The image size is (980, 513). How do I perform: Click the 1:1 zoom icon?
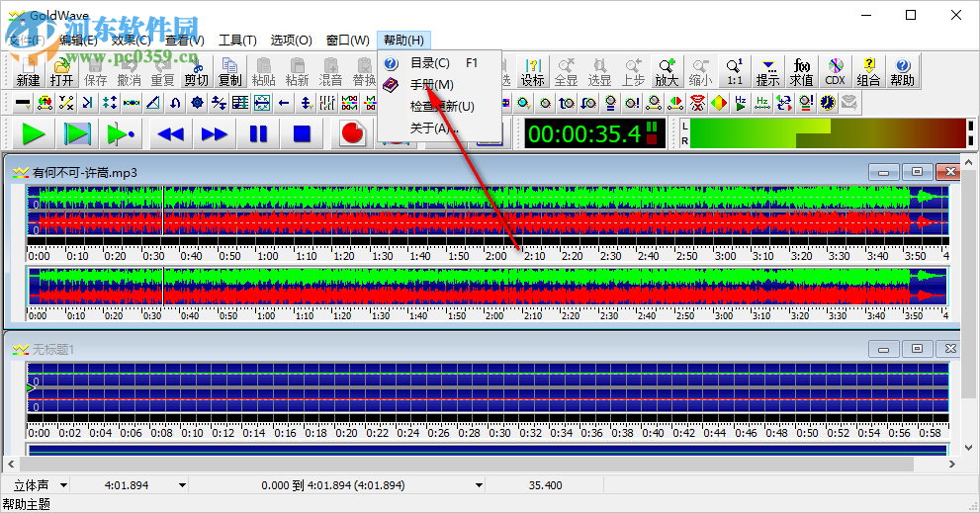click(x=734, y=71)
